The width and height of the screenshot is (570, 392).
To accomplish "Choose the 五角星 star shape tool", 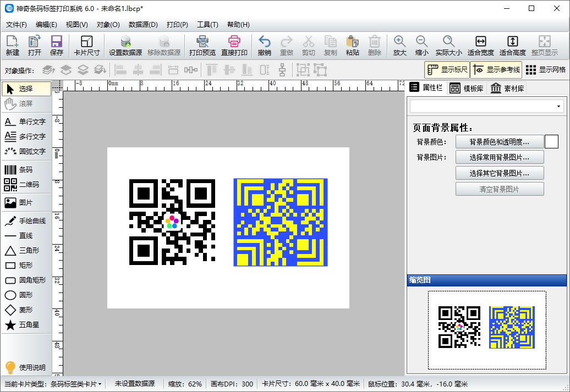I will coord(26,325).
